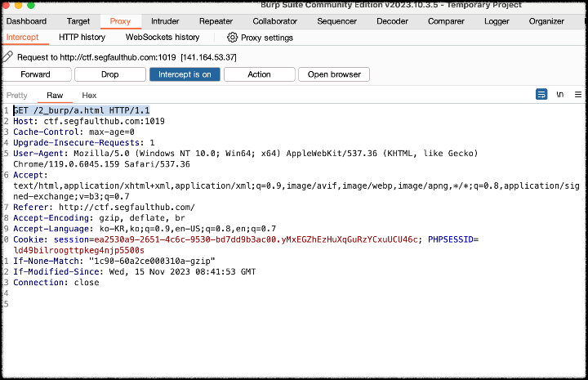Click the Connection: close header

click(x=56, y=283)
